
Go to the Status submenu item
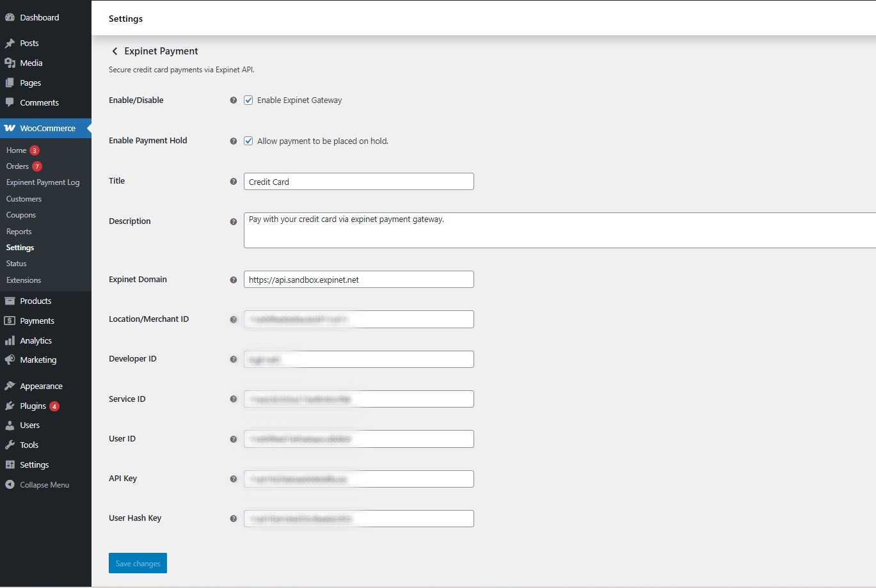pyautogui.click(x=16, y=263)
